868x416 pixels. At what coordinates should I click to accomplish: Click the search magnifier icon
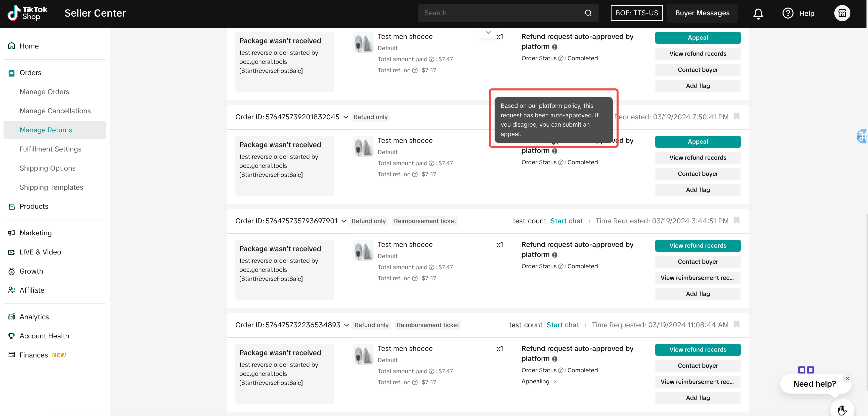click(588, 13)
